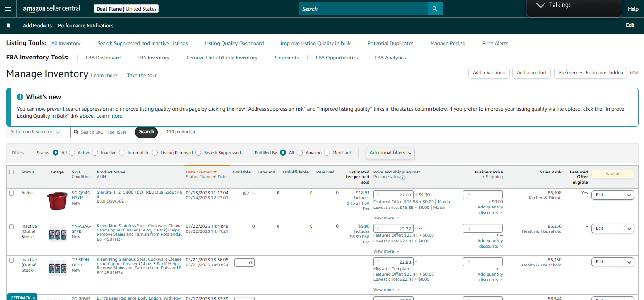Open image for SKU YN-A3AC-SFPB
The height and width of the screenshot is (300, 644).
point(57,233)
